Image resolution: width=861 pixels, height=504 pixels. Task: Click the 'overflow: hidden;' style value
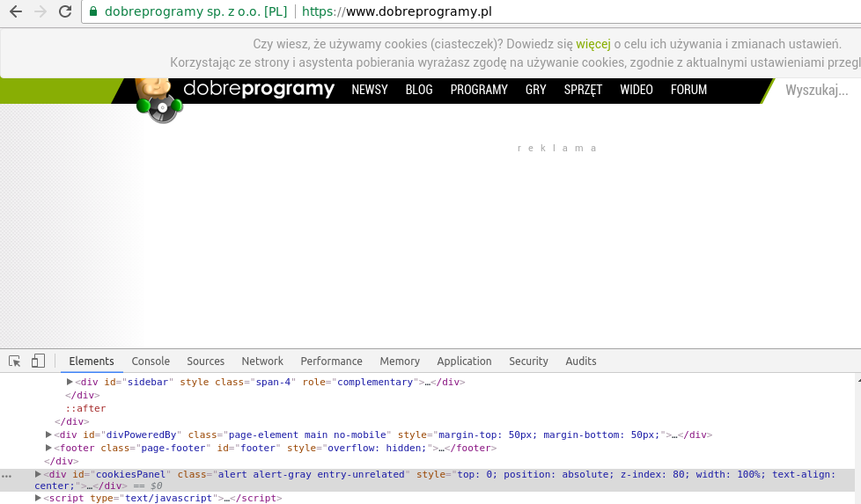tap(377, 448)
